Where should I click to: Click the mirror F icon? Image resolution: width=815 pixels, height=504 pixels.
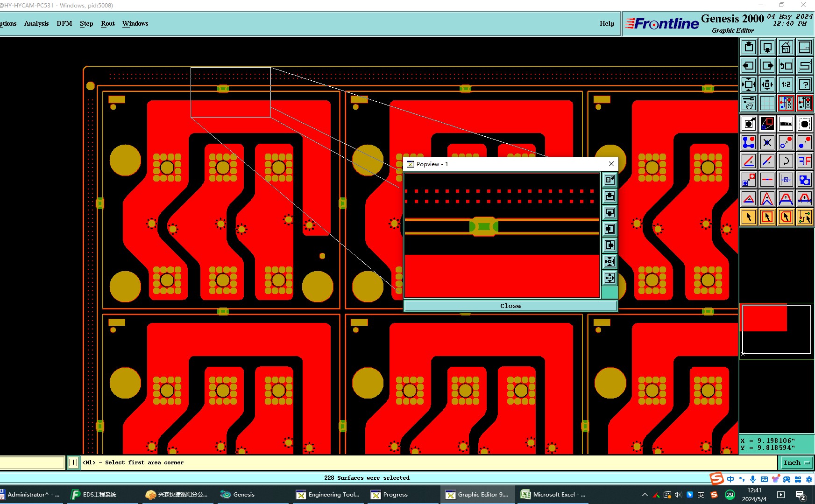(x=805, y=161)
